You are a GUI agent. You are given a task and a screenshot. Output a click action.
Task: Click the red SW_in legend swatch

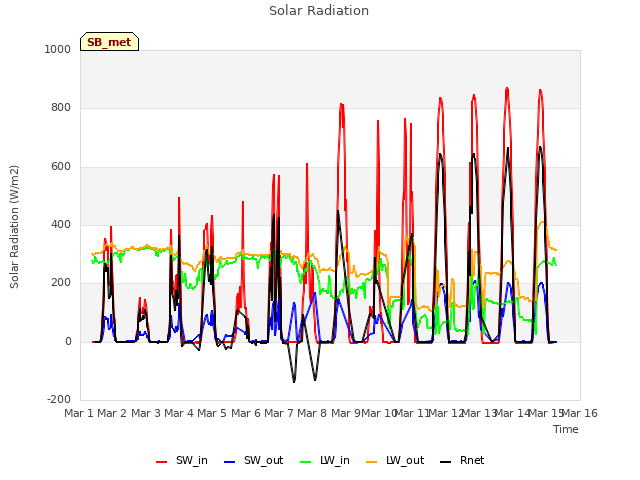(162, 462)
